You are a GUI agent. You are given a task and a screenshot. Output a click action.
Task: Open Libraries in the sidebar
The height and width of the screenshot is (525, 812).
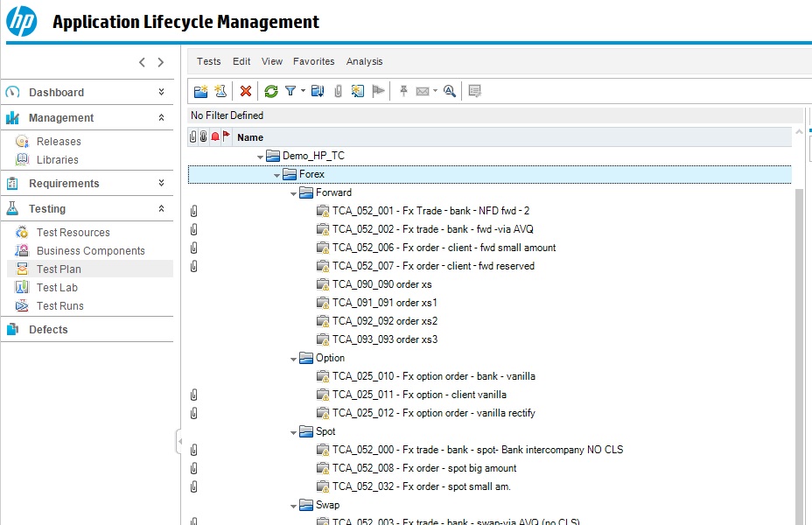tap(58, 160)
